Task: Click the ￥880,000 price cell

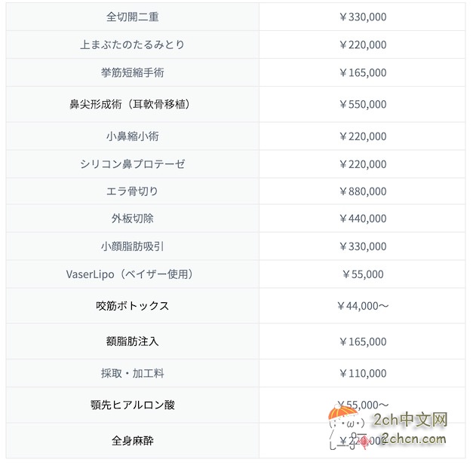Action: [x=362, y=191]
